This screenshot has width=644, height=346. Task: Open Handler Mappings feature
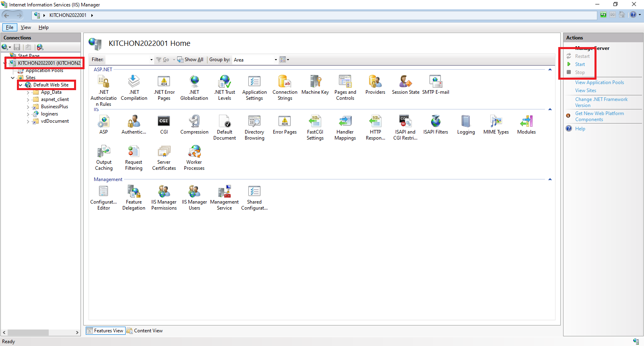[x=345, y=128]
